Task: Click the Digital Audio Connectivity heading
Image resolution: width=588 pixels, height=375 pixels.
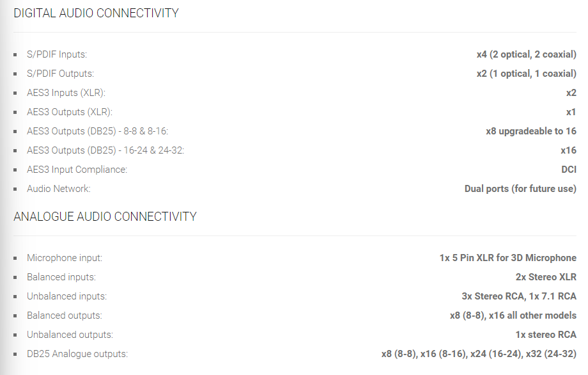Action: [x=96, y=13]
